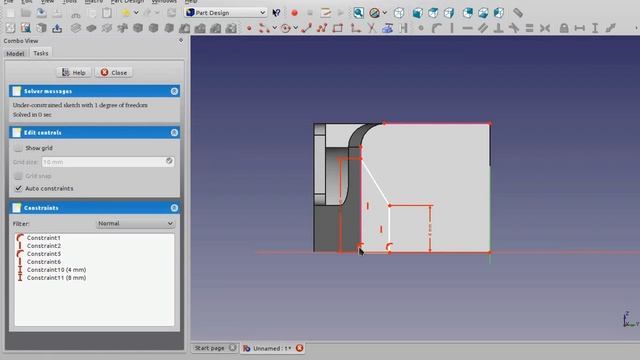640x360 pixels.
Task: Apply coincident point constraint
Action: tap(421, 28)
